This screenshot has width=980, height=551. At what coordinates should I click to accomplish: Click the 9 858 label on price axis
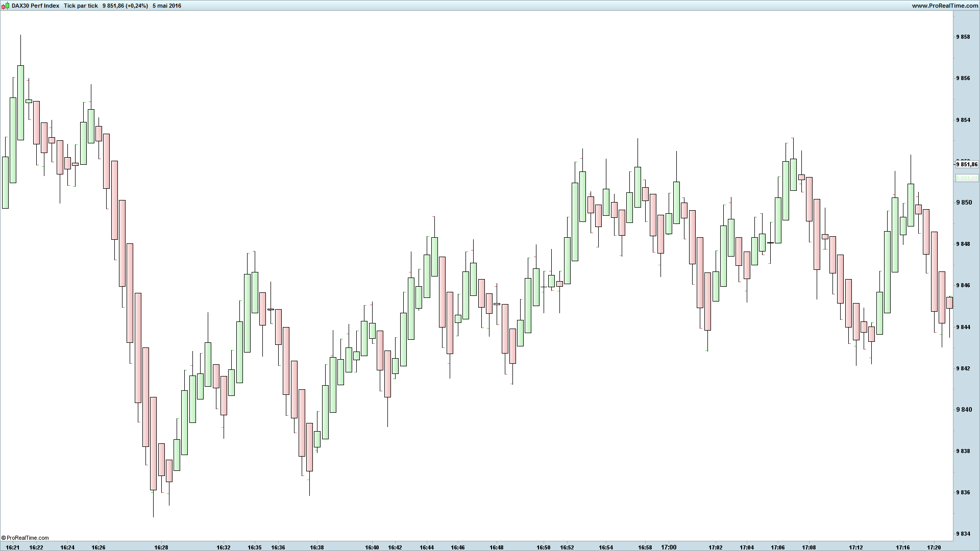coord(963,37)
